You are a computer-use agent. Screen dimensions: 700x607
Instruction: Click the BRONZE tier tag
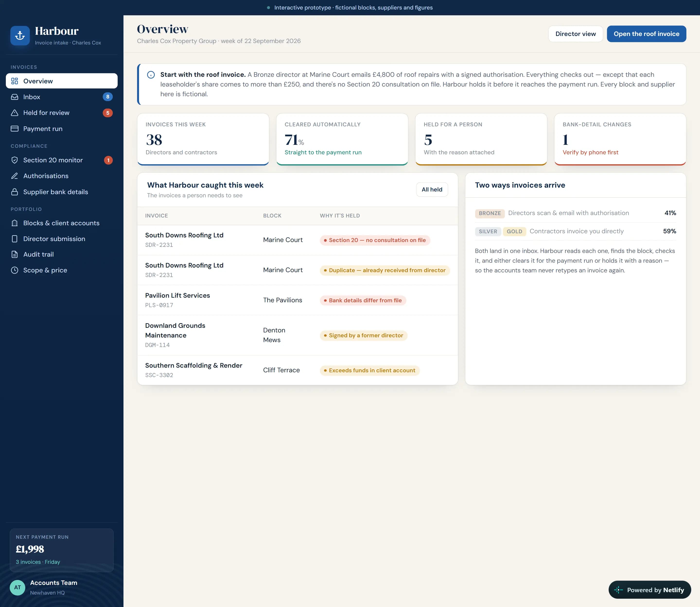coord(490,213)
